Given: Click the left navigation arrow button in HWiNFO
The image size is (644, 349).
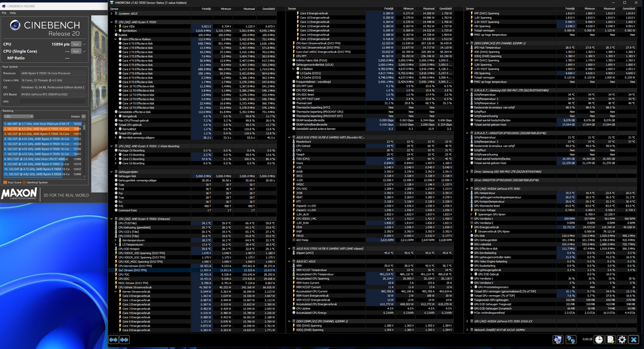Looking at the screenshot, I should [x=113, y=340].
